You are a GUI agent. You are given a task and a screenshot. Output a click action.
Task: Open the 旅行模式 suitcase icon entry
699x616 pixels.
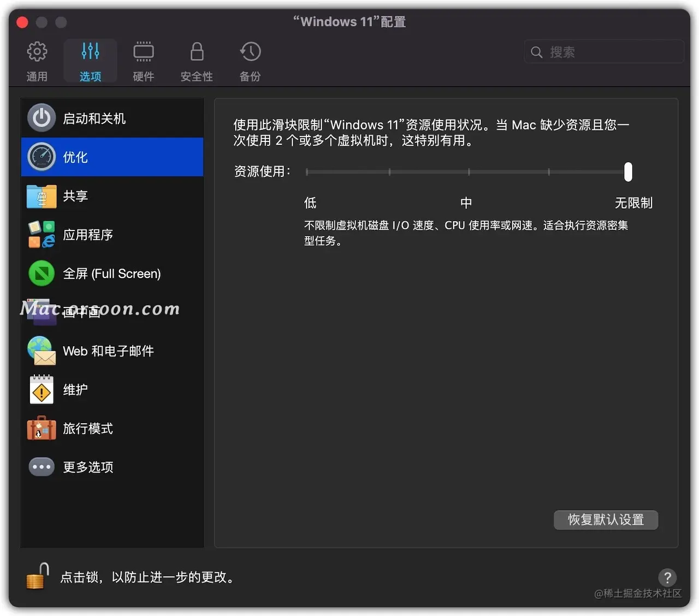(x=42, y=428)
